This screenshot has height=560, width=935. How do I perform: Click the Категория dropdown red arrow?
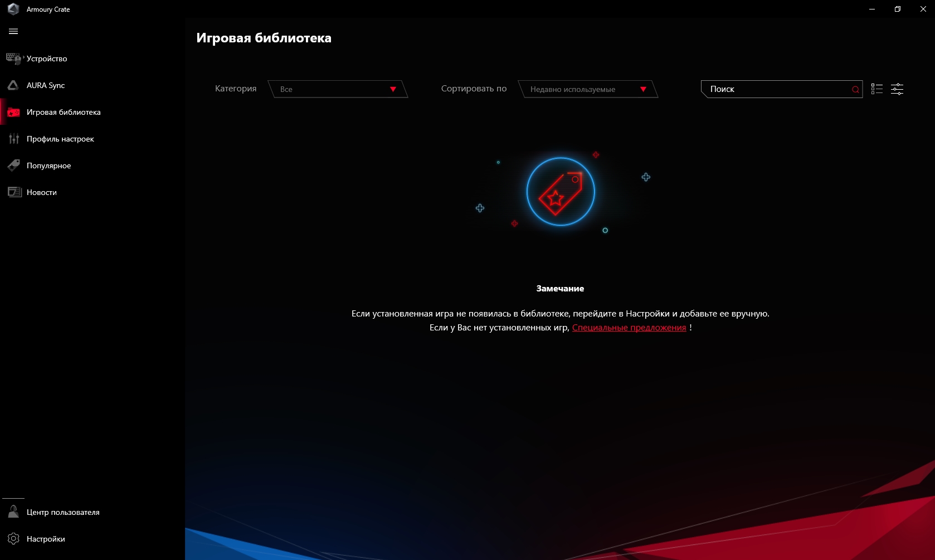tap(393, 89)
